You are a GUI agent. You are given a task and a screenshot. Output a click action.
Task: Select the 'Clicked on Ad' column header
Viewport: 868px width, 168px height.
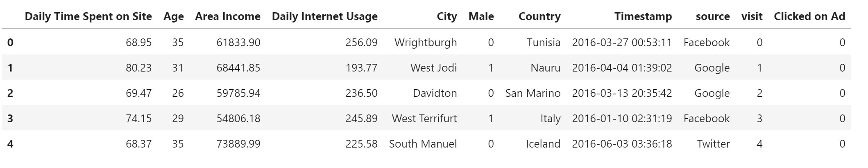[809, 16]
